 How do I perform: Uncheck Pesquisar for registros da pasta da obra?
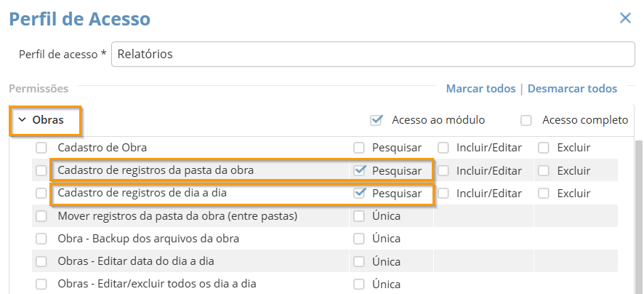(x=359, y=170)
